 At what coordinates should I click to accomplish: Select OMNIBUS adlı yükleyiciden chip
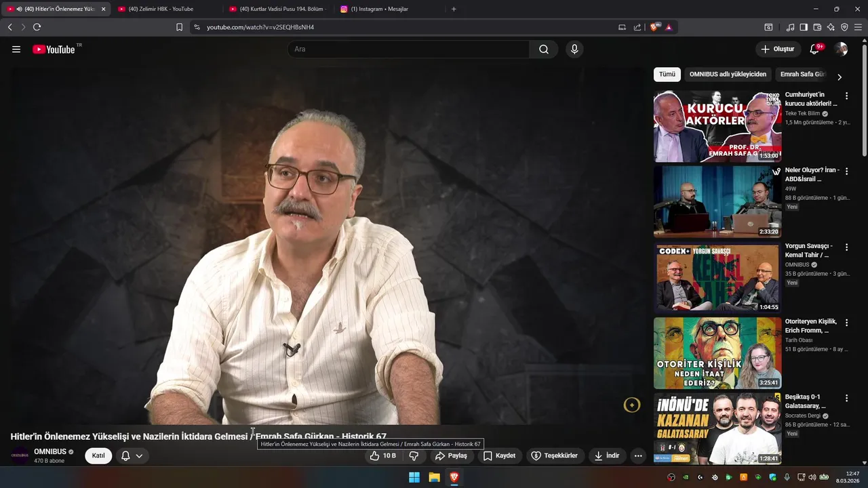tap(728, 75)
